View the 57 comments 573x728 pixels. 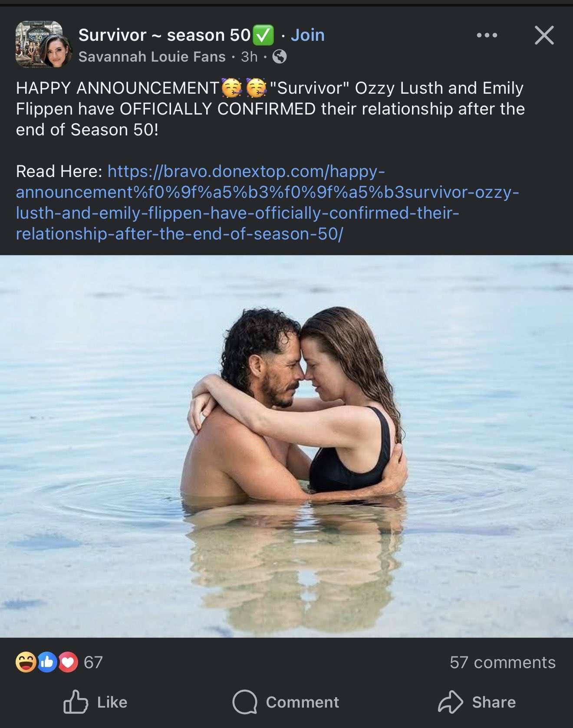point(503,662)
